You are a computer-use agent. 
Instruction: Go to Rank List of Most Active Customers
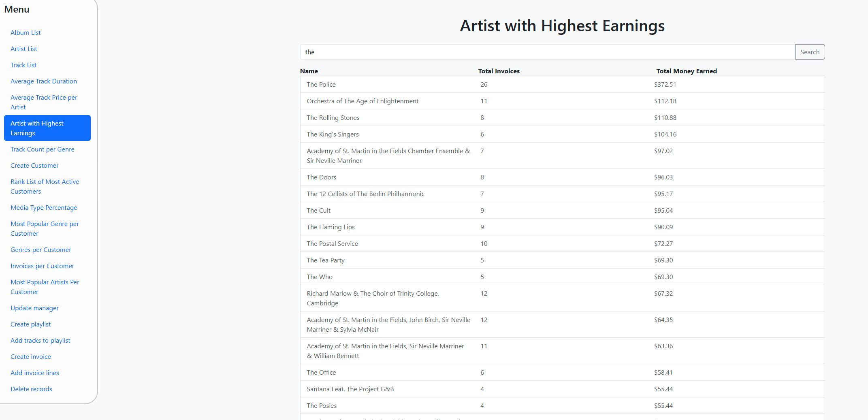(45, 186)
